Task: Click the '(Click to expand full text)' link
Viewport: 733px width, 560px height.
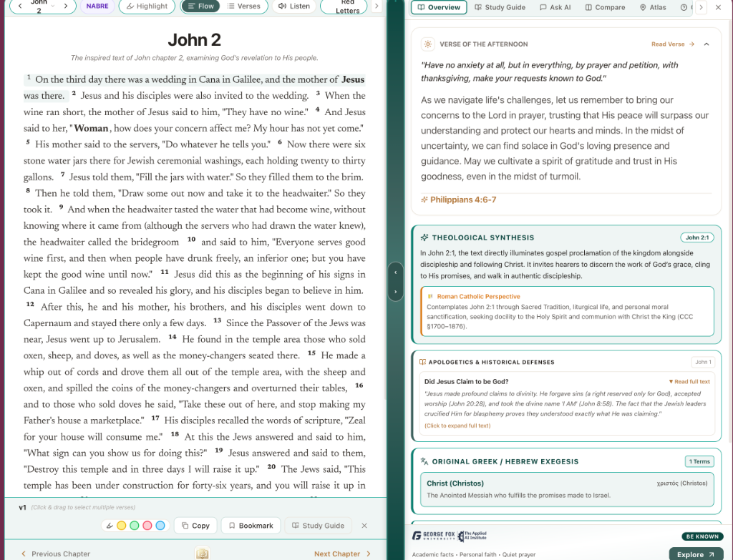Action: [457, 426]
